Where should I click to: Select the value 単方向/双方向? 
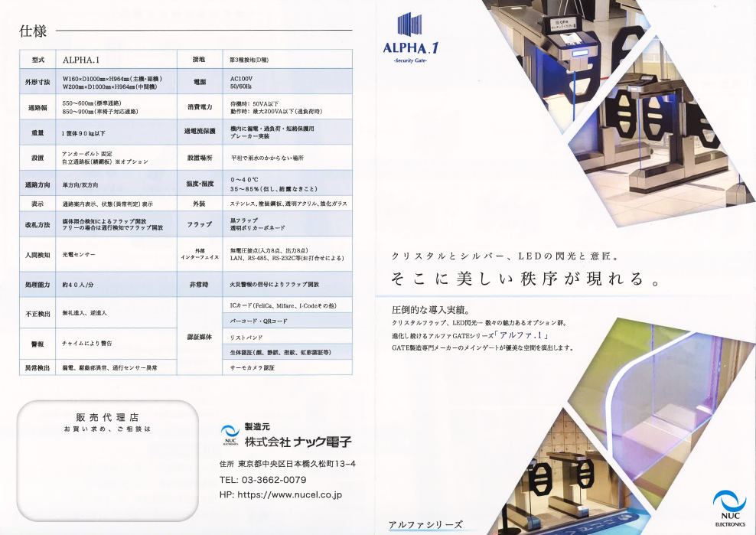[80, 184]
